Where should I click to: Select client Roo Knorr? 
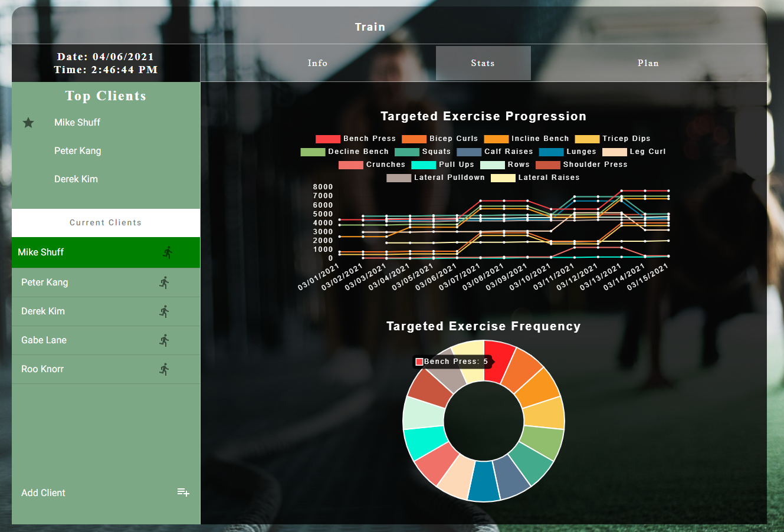[x=106, y=369]
